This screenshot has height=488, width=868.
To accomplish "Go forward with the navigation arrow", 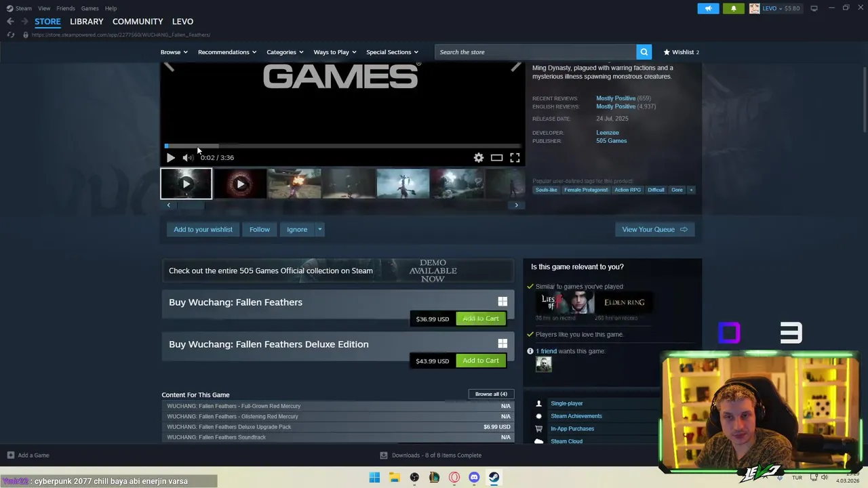I will (24, 22).
